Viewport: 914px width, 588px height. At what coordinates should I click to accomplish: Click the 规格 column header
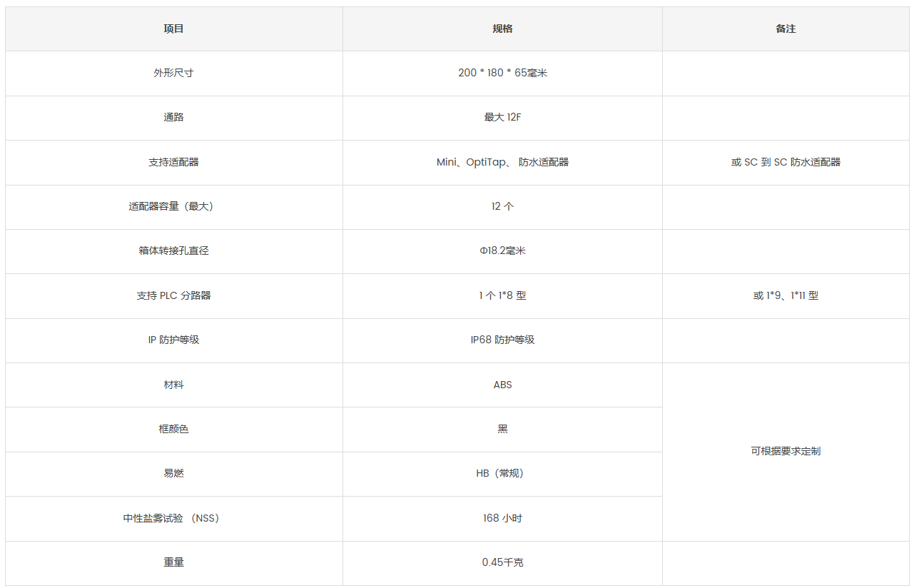pos(502,29)
